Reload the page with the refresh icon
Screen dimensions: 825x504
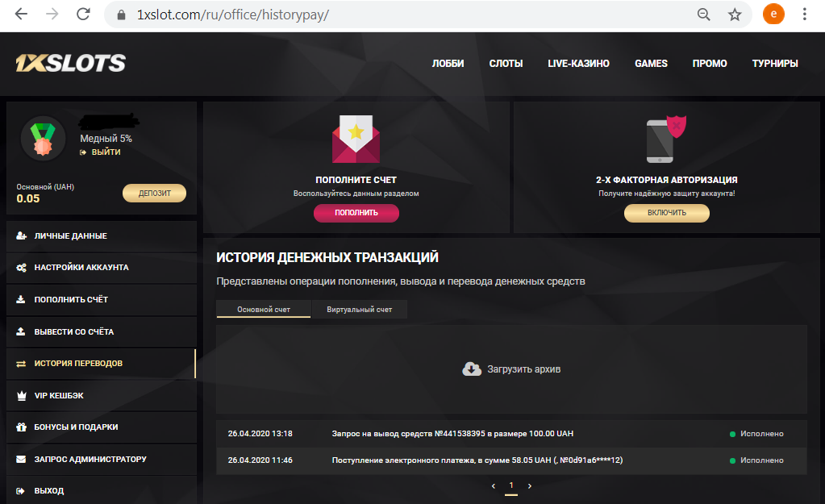[83, 15]
